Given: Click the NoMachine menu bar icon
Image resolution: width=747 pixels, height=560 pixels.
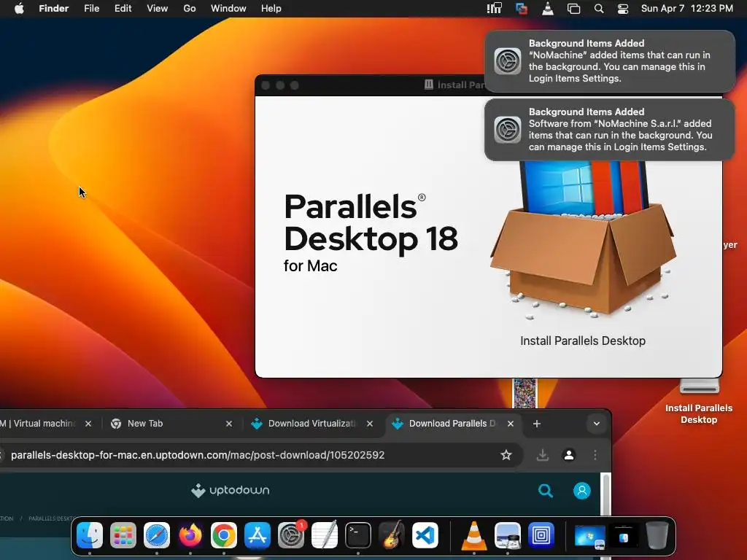Looking at the screenshot, I should tap(494, 9).
